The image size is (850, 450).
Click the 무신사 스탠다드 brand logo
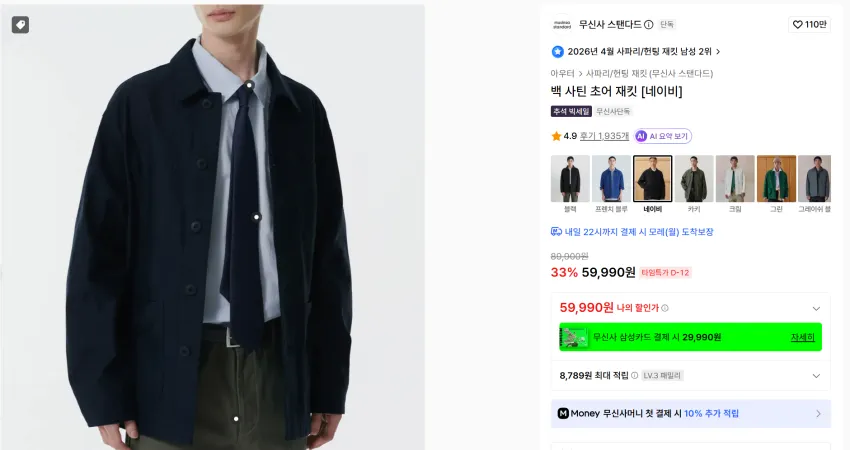coord(562,24)
